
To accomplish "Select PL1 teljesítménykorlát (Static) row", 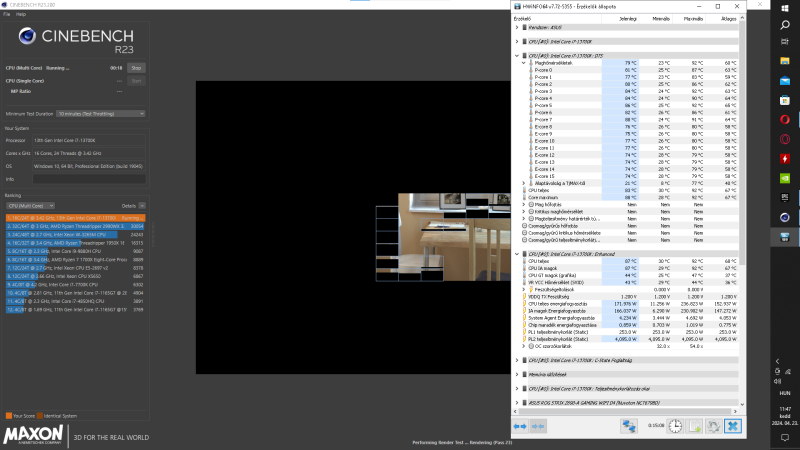I will point(626,332).
